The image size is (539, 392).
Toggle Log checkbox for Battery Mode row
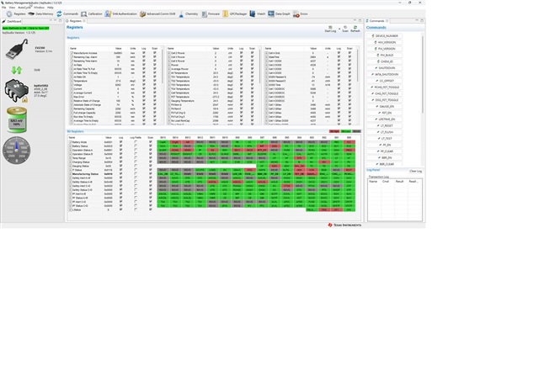[x=120, y=142]
